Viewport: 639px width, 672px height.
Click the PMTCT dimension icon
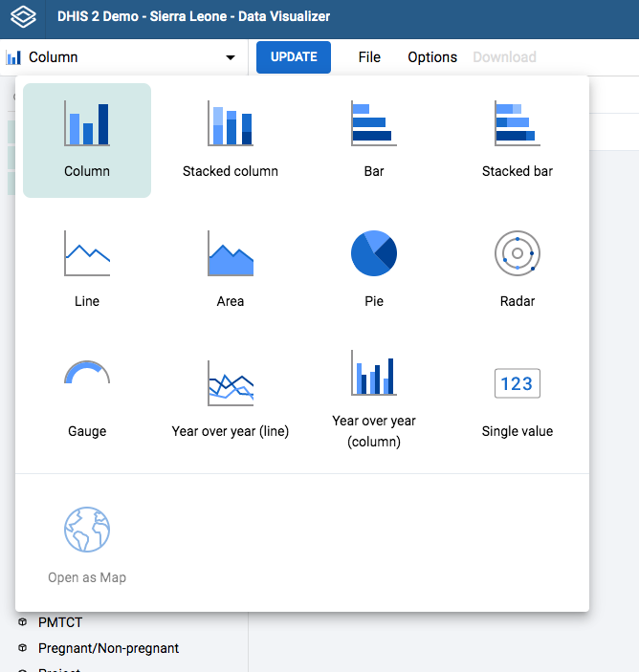pos(23,622)
